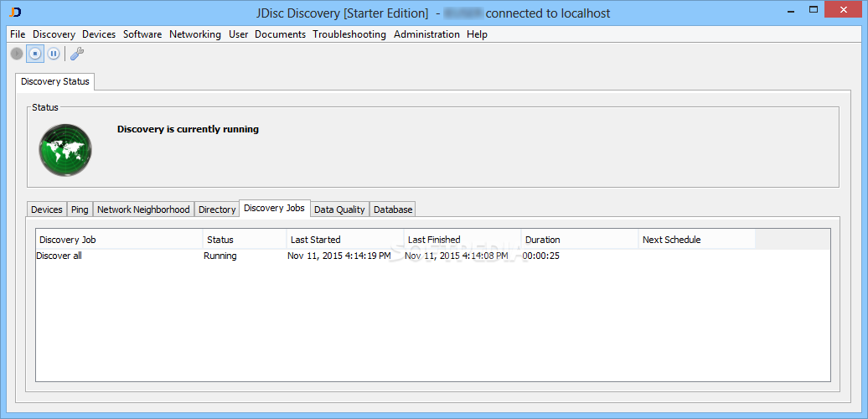Open the Documents menu
This screenshot has width=868, height=419.
tap(280, 34)
